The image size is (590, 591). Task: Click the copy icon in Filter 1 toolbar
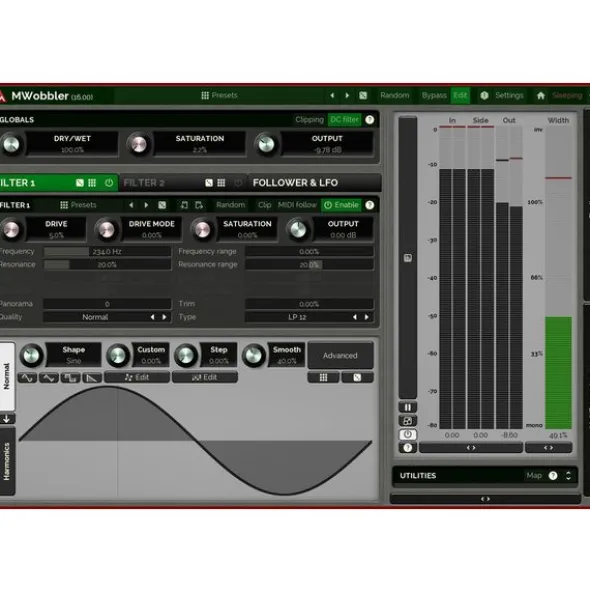pyautogui.click(x=199, y=205)
